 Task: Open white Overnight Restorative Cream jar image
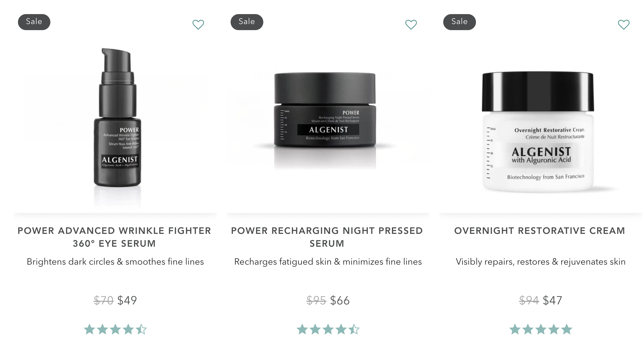pyautogui.click(x=538, y=132)
